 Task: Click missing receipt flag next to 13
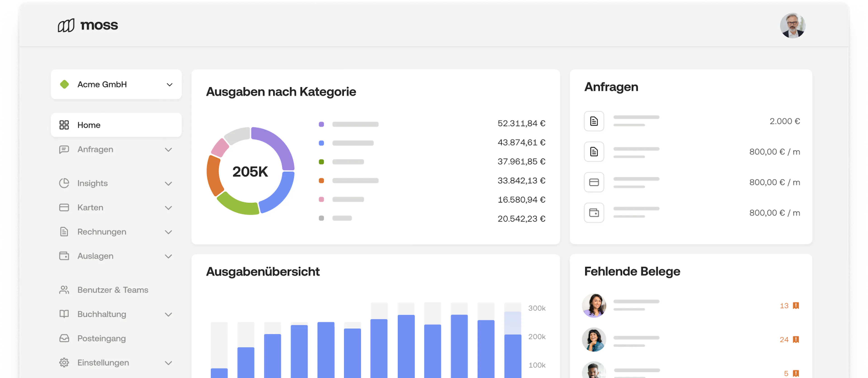(796, 305)
